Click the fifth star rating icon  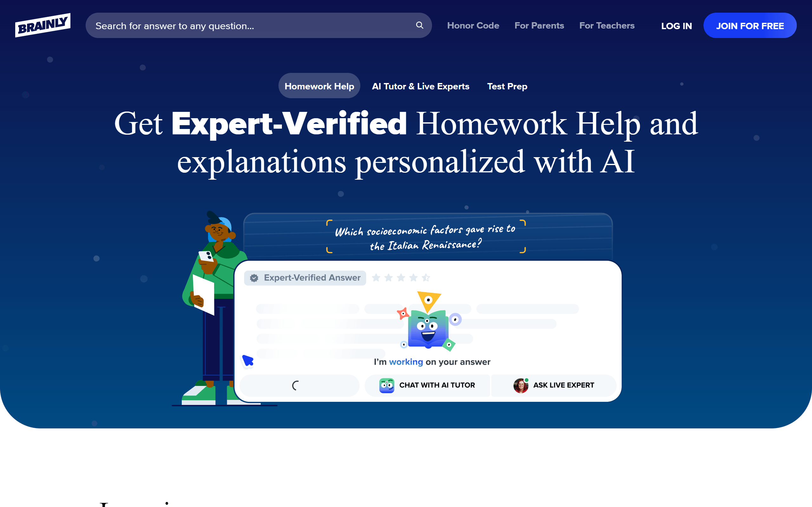[426, 278]
